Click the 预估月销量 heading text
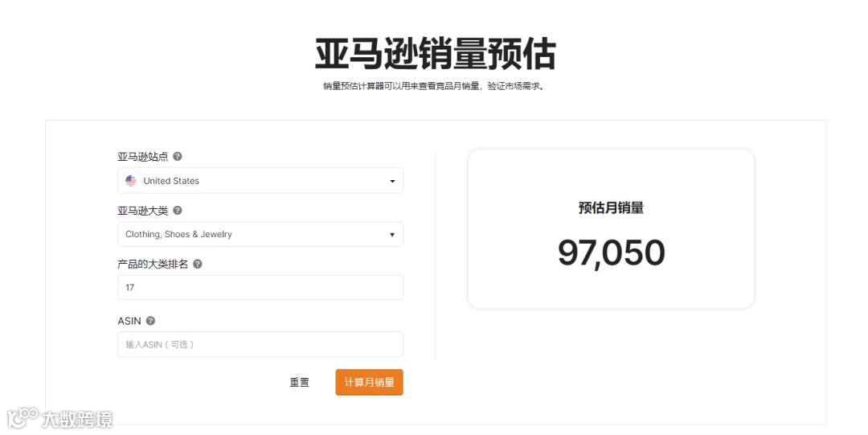The image size is (868, 435). pyautogui.click(x=611, y=207)
